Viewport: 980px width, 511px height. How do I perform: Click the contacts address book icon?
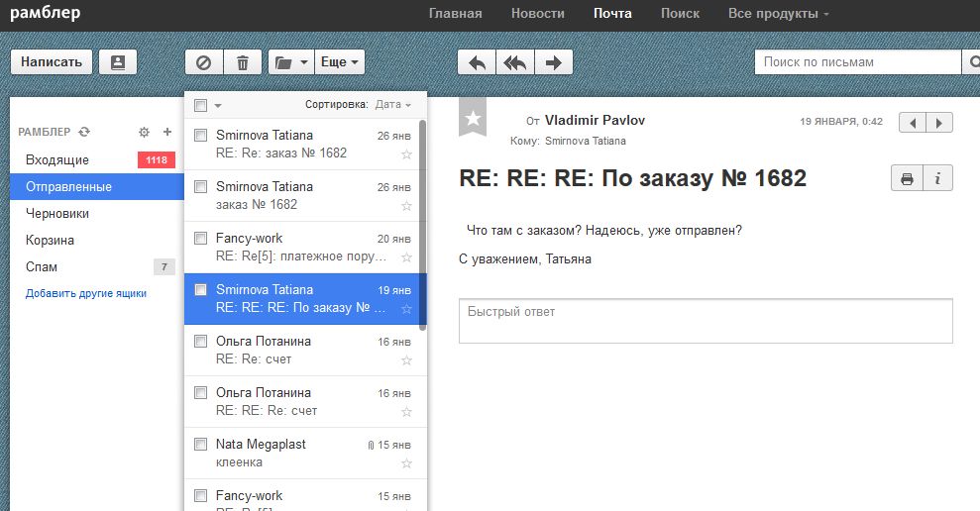118,61
